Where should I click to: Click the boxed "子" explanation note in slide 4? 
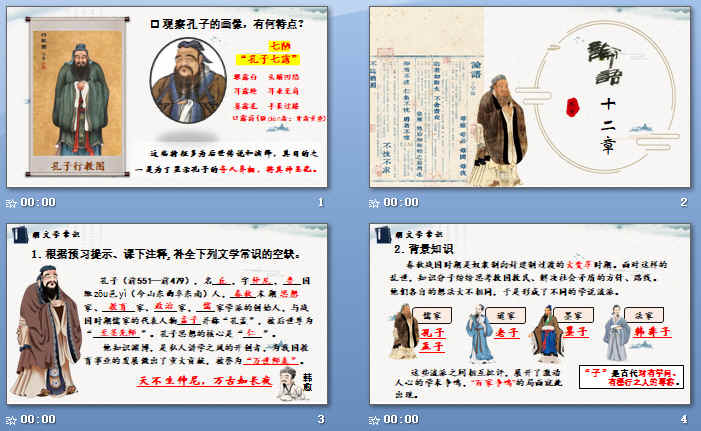(631, 377)
